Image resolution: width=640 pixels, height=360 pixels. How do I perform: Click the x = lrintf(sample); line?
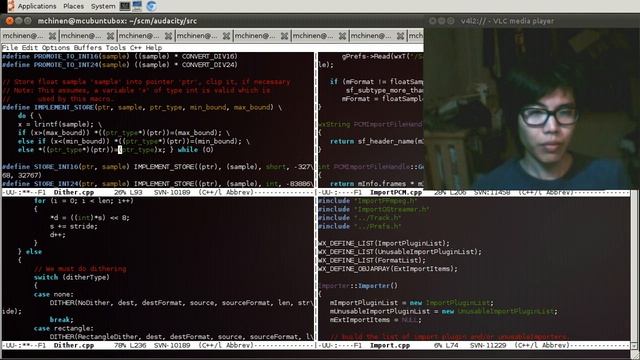[x=60, y=124]
